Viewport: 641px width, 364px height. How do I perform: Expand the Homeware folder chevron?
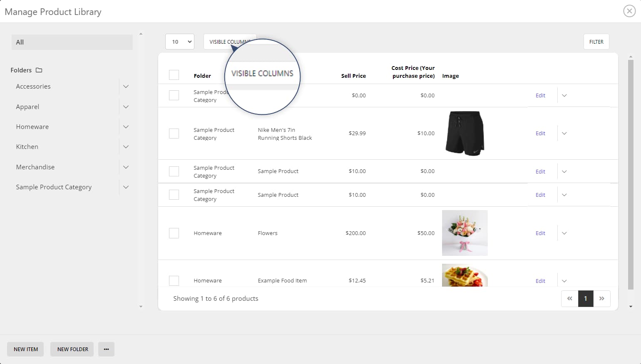coord(126,126)
